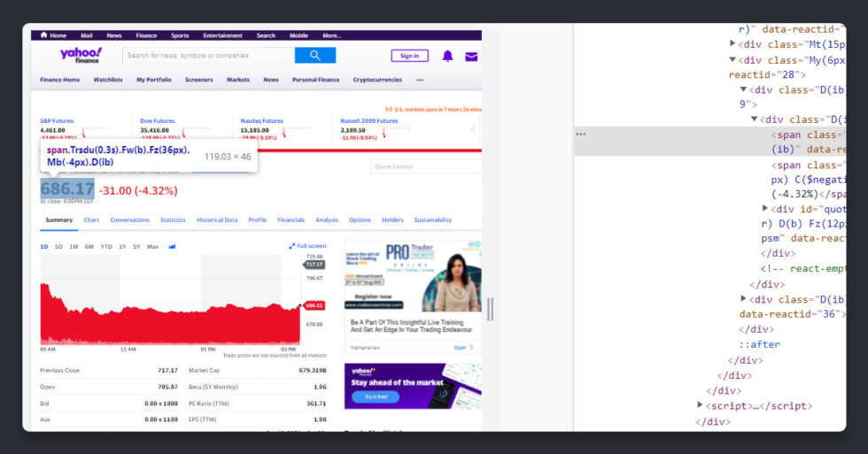Click Entertainment in the top purple bar
Viewport: 868px width, 454px height.
pyautogui.click(x=222, y=35)
